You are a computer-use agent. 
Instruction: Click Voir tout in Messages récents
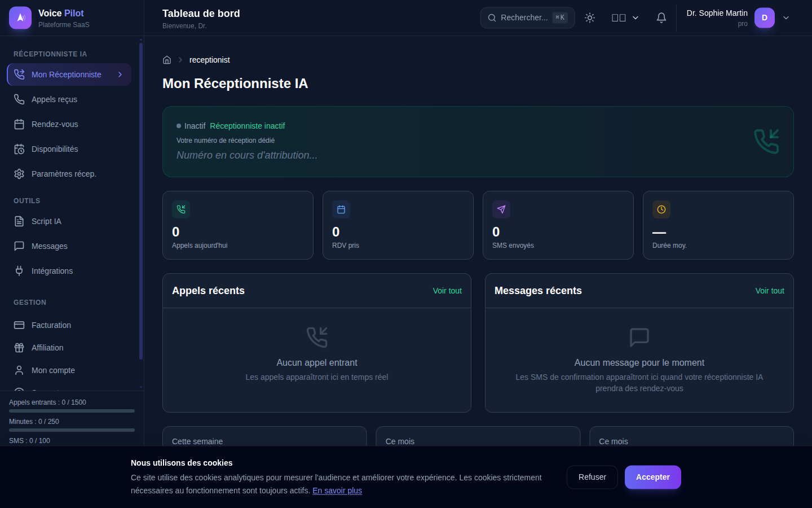click(770, 291)
